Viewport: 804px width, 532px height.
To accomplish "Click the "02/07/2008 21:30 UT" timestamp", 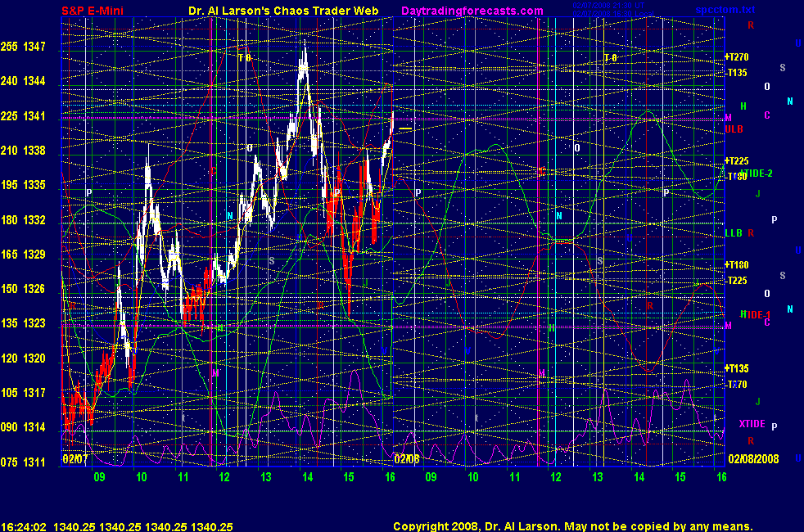I will (x=608, y=6).
